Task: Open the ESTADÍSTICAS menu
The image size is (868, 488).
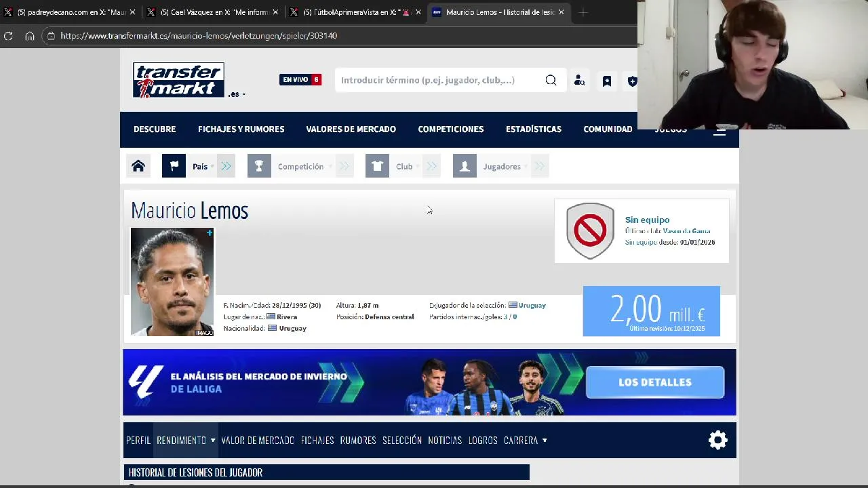Action: tap(534, 129)
